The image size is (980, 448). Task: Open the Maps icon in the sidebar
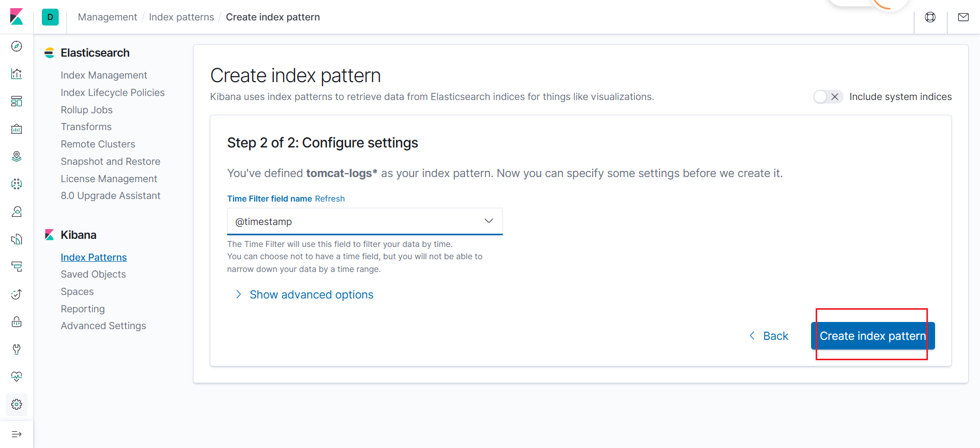[x=16, y=156]
